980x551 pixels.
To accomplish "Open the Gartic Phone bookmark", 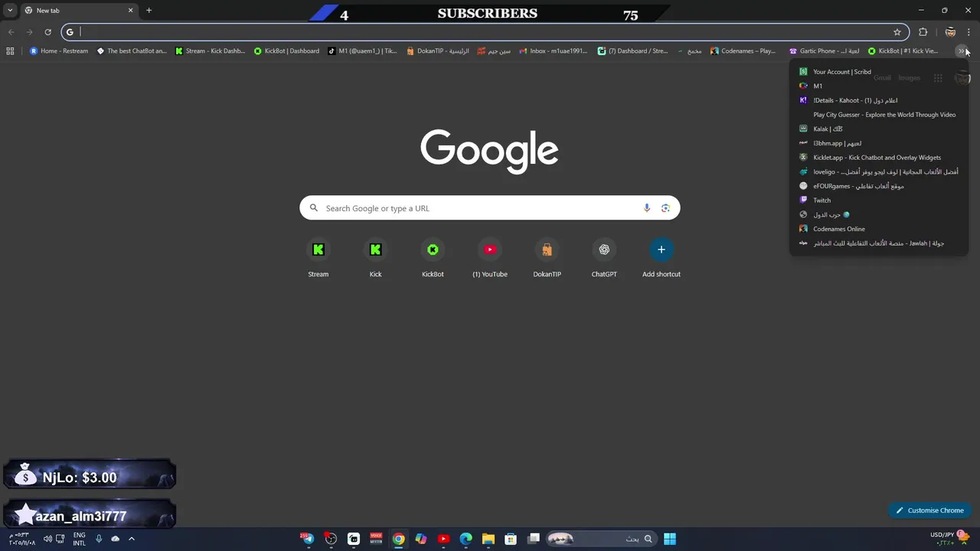I will click(x=825, y=51).
